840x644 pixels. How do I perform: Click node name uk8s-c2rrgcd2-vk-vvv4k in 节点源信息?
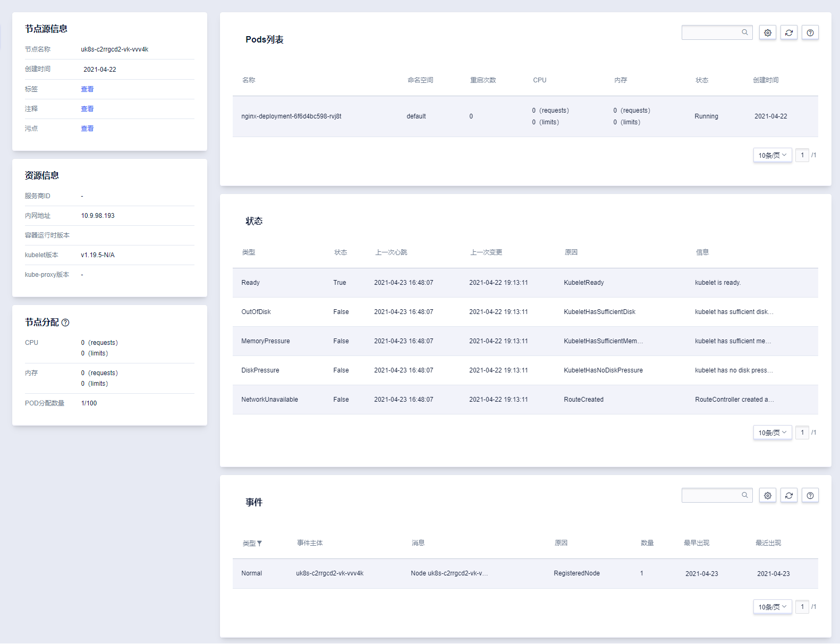point(115,49)
